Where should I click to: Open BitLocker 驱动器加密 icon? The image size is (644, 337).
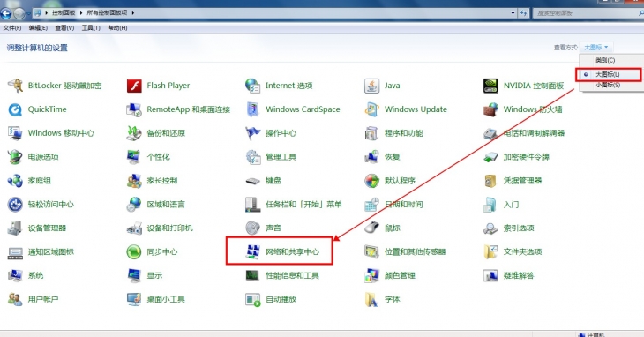click(x=15, y=86)
